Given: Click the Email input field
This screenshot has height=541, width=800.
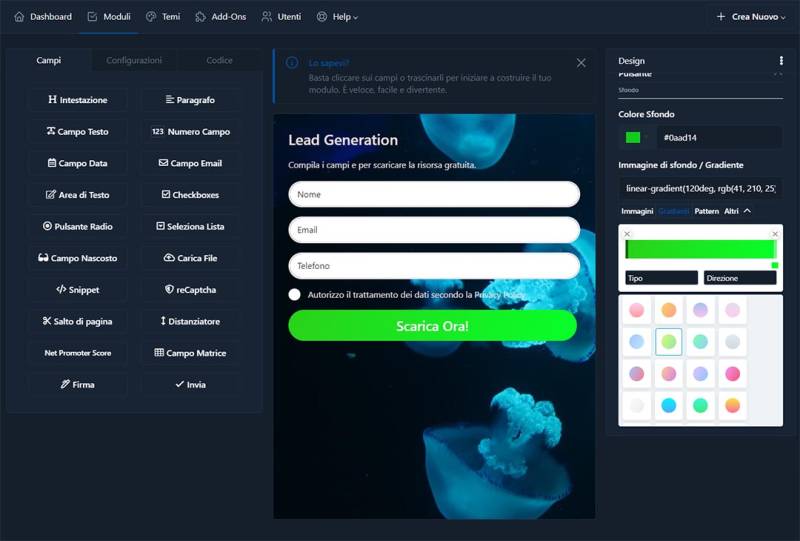Looking at the screenshot, I should [434, 230].
